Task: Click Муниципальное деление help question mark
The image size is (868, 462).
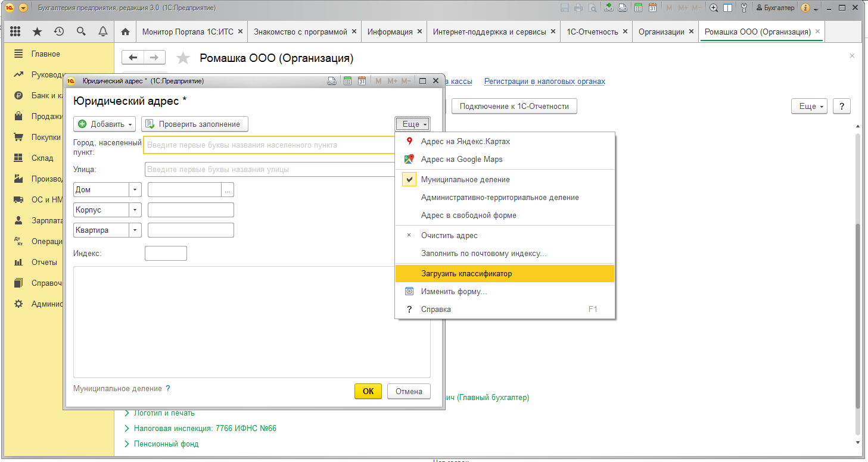Action: pyautogui.click(x=168, y=388)
